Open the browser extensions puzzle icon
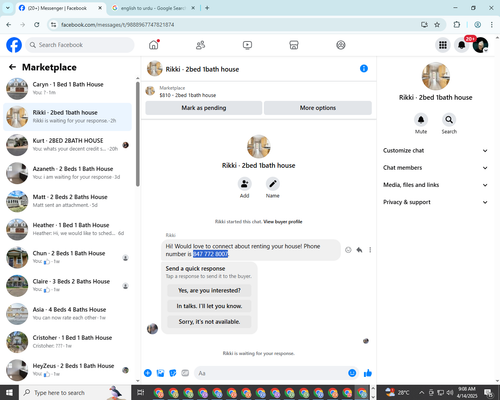Image resolution: width=500 pixels, height=400 pixels. [457, 25]
